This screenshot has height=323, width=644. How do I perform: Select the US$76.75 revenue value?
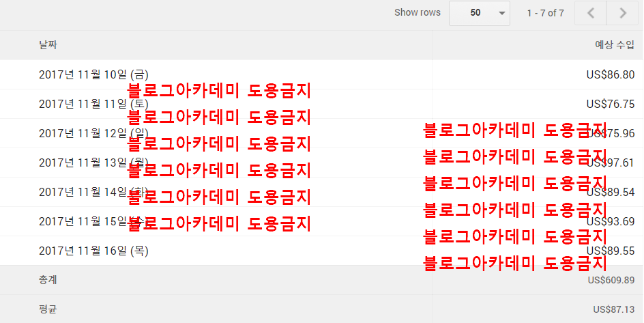click(x=610, y=104)
